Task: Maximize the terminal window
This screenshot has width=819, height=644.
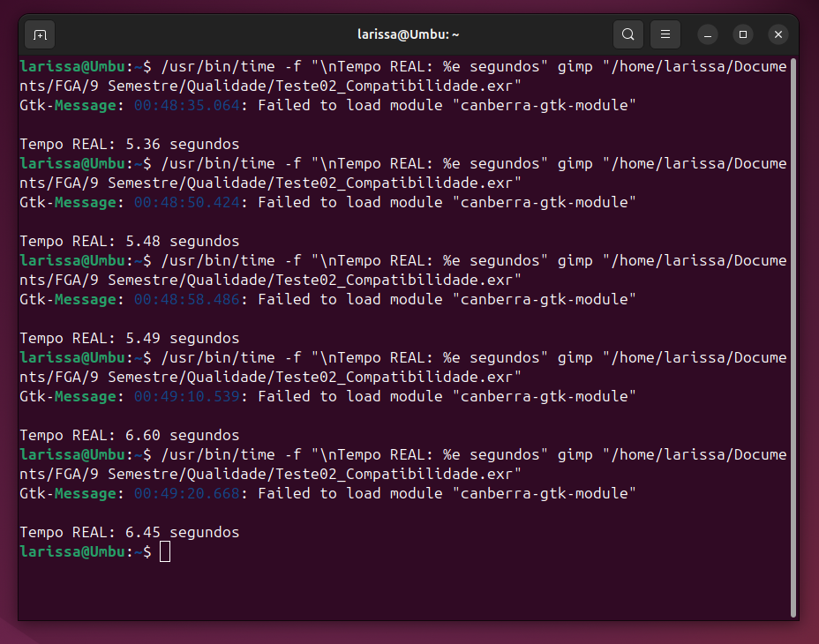Action: [x=743, y=35]
